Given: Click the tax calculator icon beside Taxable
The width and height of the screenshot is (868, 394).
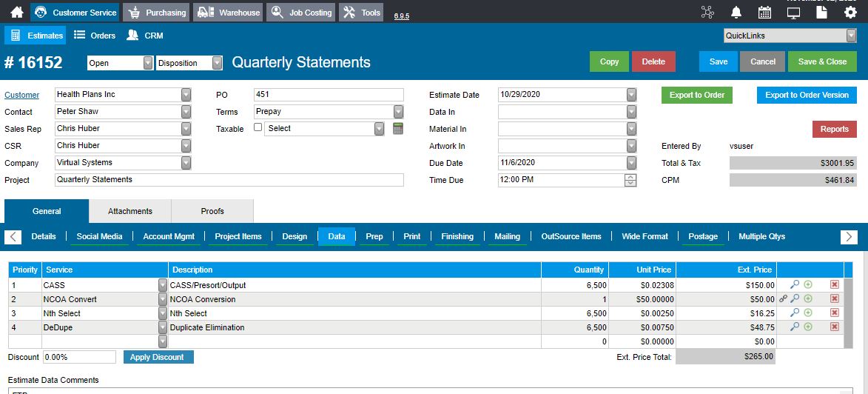Looking at the screenshot, I should tap(398, 129).
